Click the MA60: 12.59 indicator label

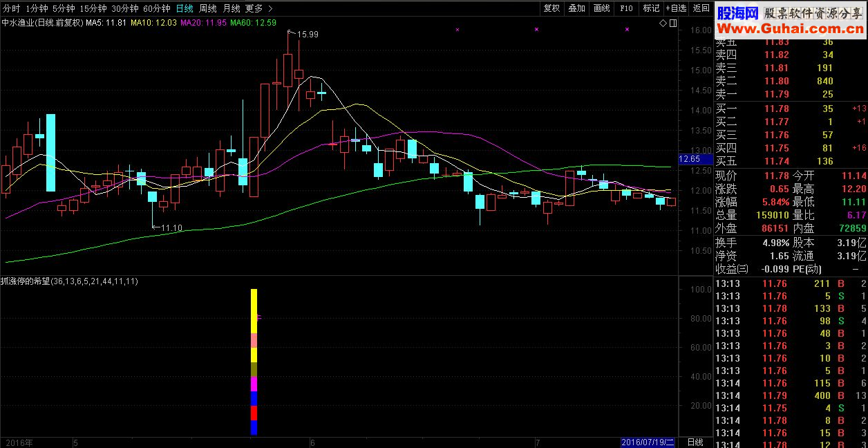pyautogui.click(x=254, y=23)
